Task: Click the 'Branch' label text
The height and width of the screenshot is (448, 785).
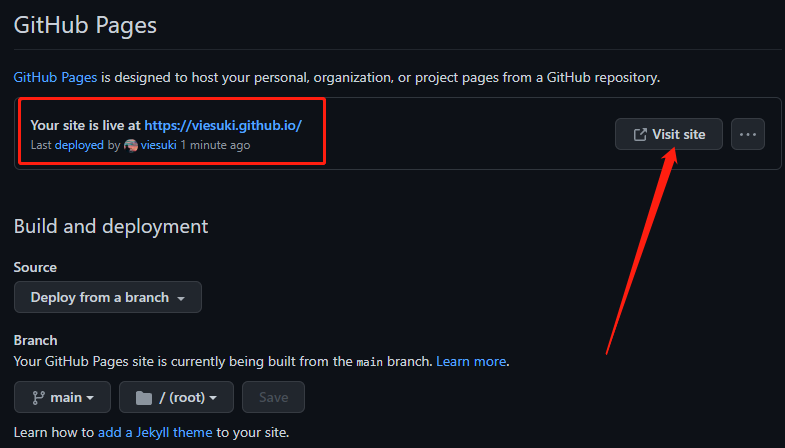Action: pos(36,340)
